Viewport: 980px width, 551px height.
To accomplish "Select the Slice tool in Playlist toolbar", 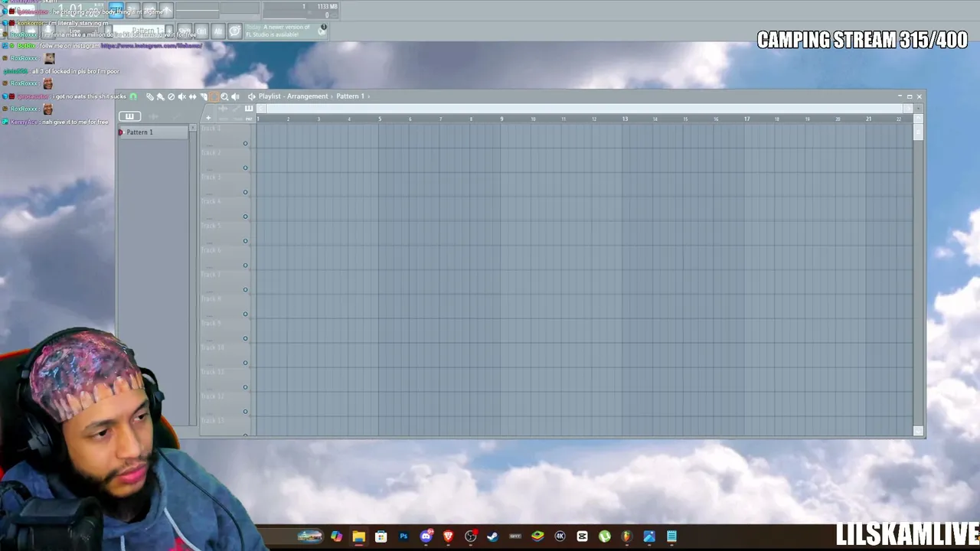I will [204, 96].
